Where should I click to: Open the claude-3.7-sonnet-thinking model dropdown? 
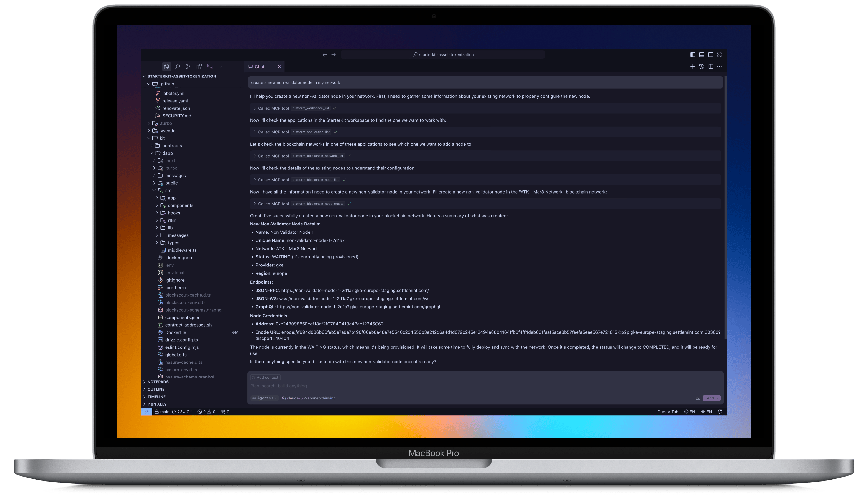[x=311, y=398]
